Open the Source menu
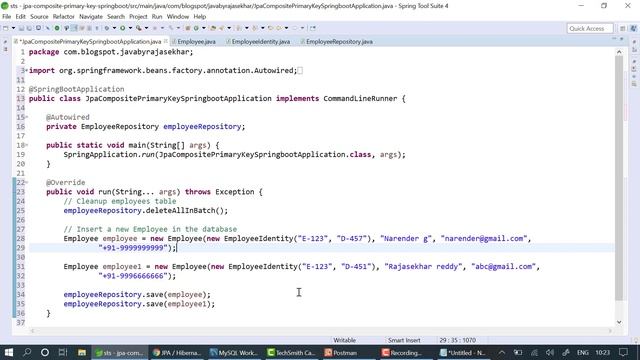 [39, 17]
